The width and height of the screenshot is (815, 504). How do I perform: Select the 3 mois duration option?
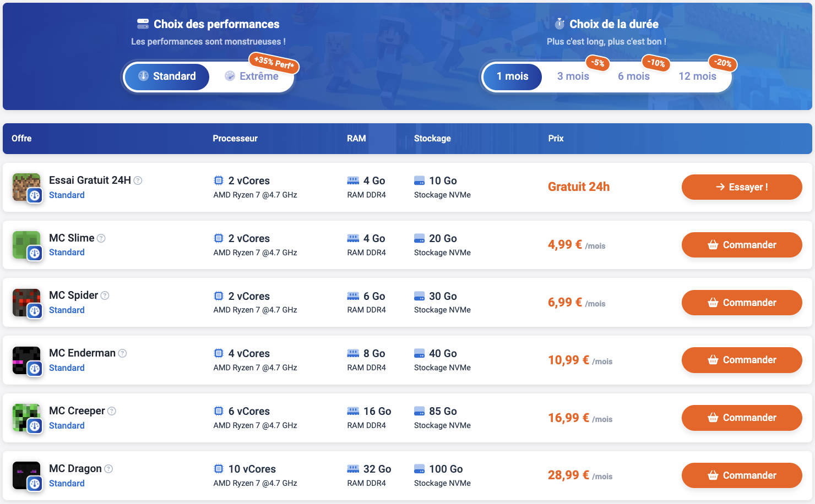pyautogui.click(x=573, y=76)
